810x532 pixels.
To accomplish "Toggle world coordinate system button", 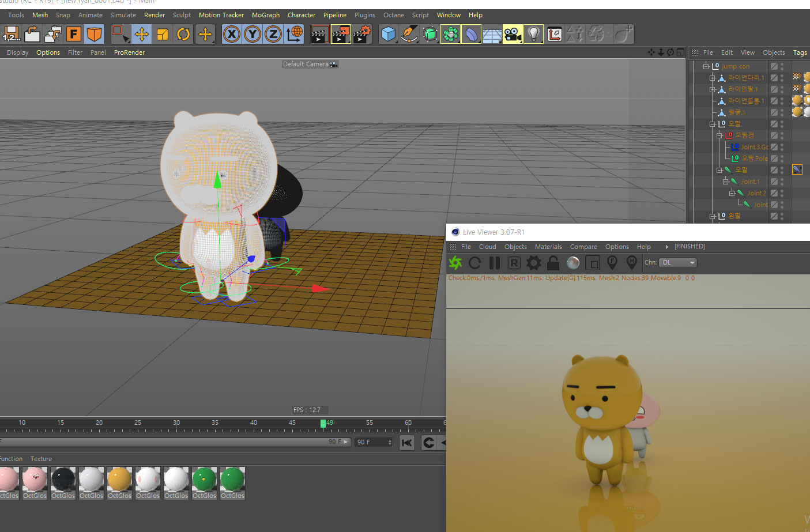I will click(x=295, y=35).
